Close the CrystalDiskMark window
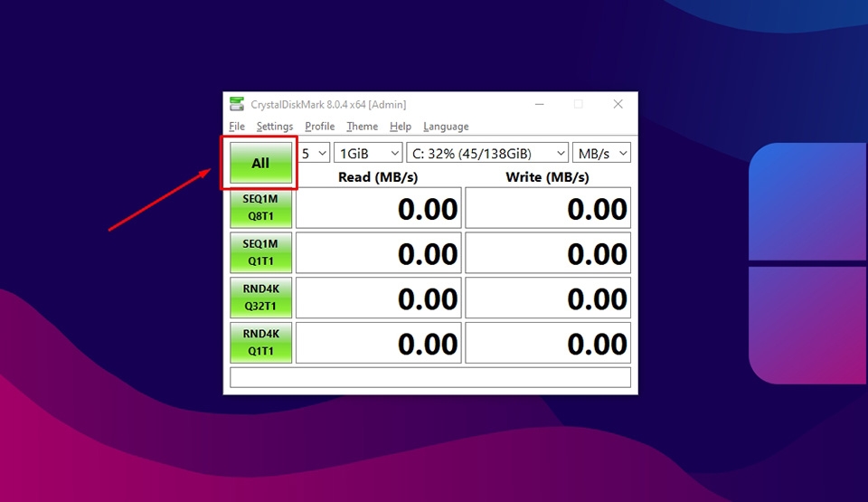The image size is (868, 502). click(618, 104)
